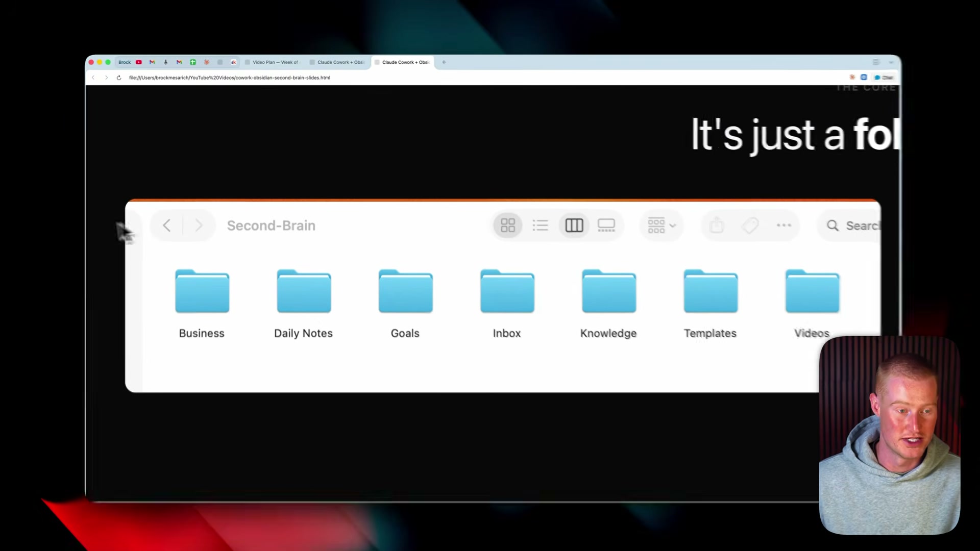This screenshot has width=980, height=551.
Task: Open a new browser tab
Action: pyautogui.click(x=444, y=62)
